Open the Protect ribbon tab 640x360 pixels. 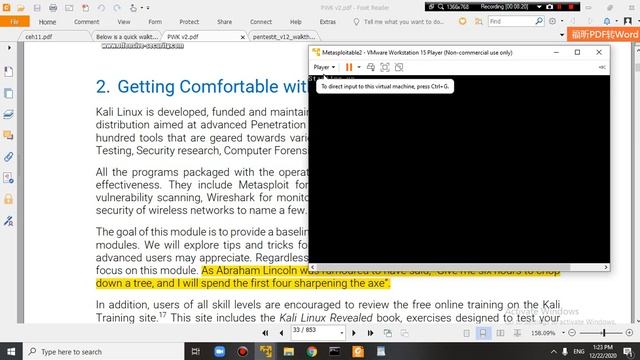[x=189, y=22]
